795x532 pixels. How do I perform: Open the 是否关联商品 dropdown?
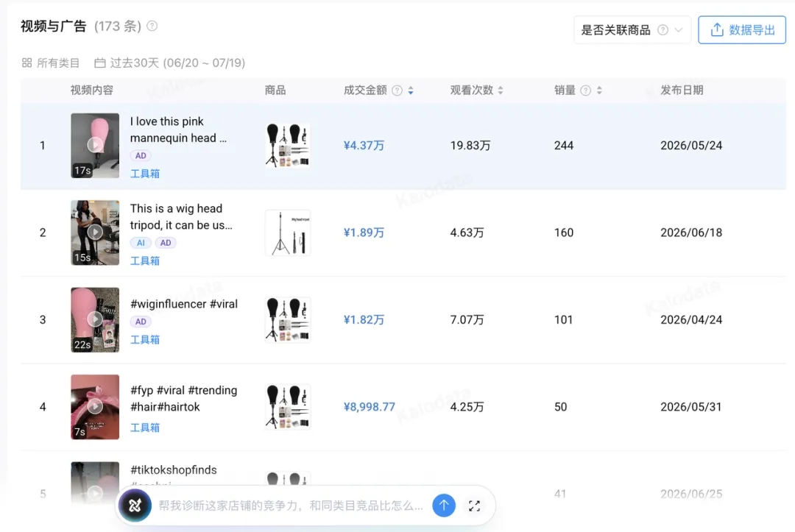pyautogui.click(x=632, y=30)
